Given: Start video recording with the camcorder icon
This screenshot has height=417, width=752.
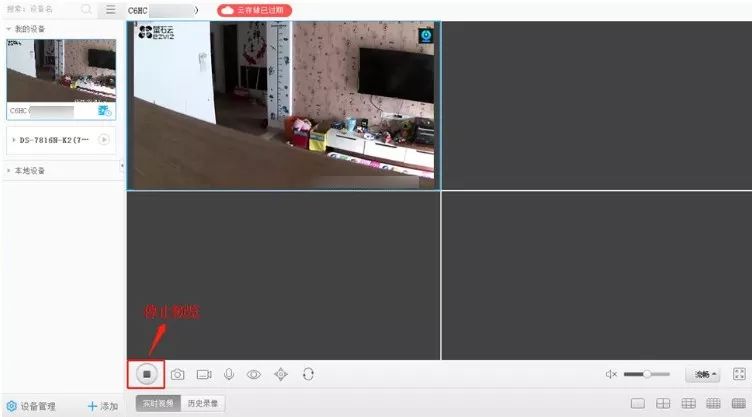Looking at the screenshot, I should pyautogui.click(x=204, y=374).
